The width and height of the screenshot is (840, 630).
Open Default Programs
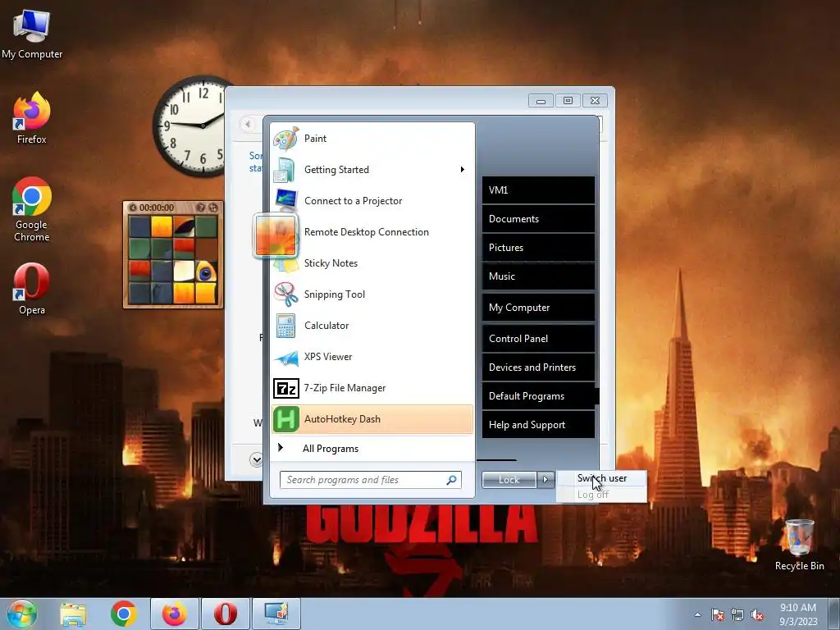(x=538, y=396)
